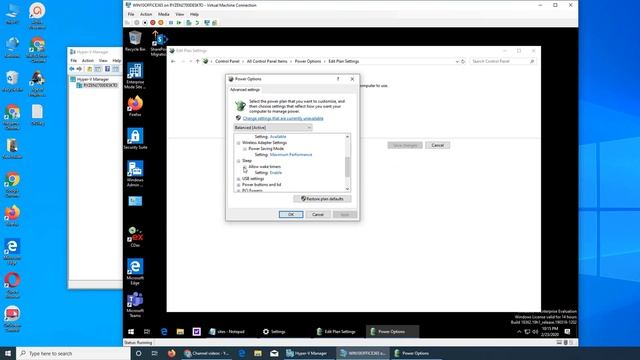Click the Search Control Panel field
The height and width of the screenshot is (360, 640).
502,61
